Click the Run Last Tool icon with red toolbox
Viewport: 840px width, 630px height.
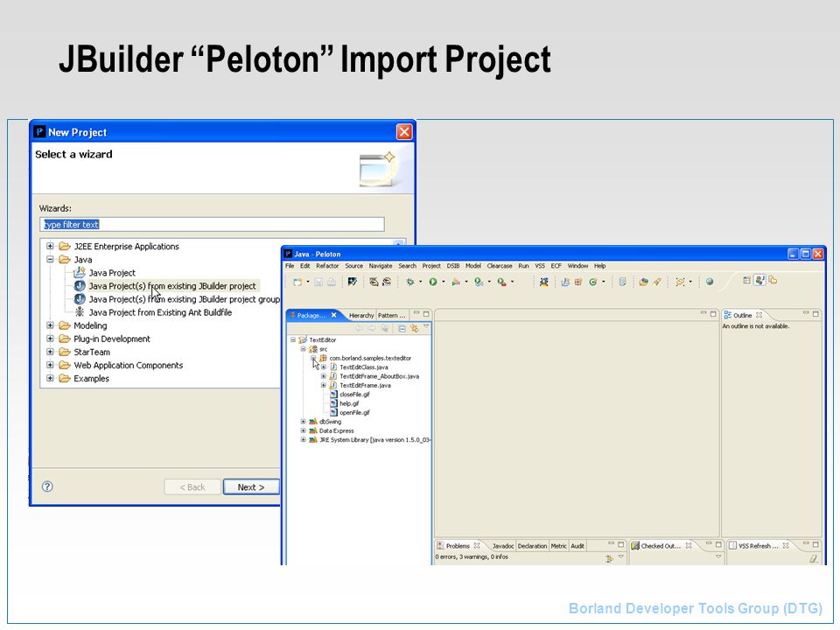[502, 282]
